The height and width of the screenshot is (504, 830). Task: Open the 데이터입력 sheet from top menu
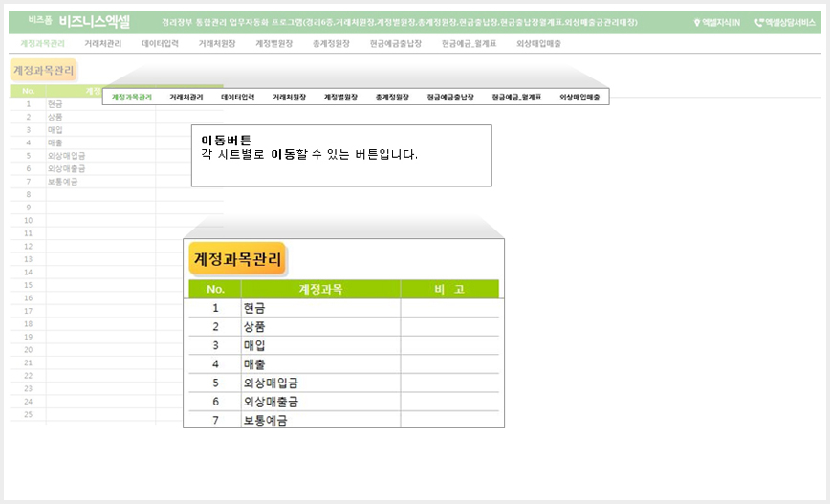coord(160,43)
